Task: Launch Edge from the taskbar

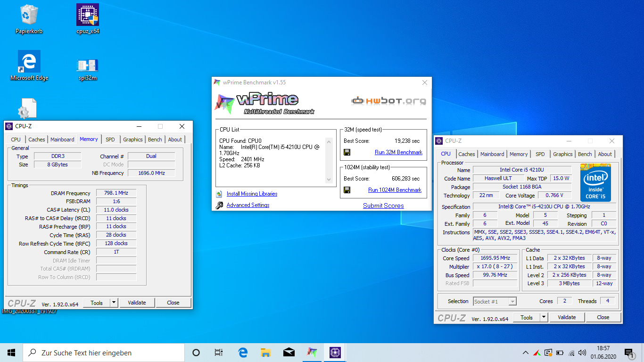Action: (243, 353)
